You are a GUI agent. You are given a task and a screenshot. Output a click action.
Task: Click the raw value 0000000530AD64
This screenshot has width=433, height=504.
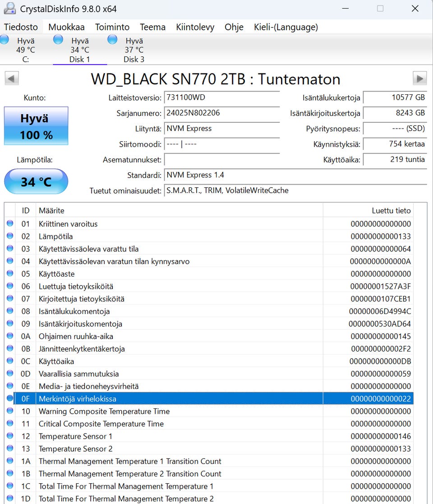click(380, 324)
